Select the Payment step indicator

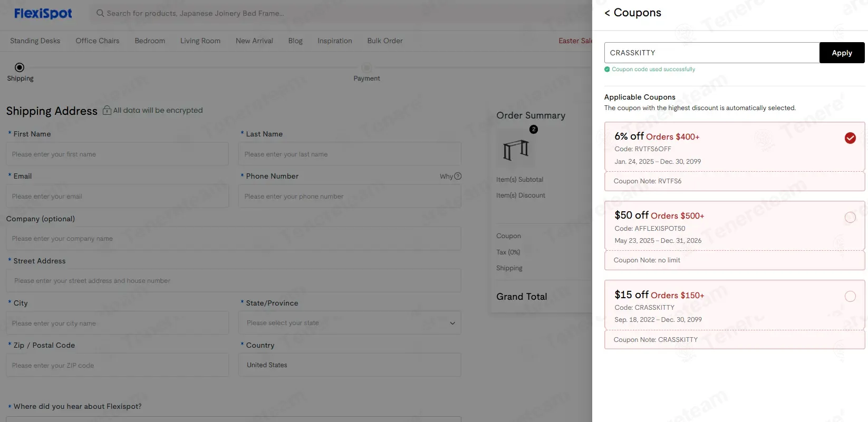[x=367, y=67]
